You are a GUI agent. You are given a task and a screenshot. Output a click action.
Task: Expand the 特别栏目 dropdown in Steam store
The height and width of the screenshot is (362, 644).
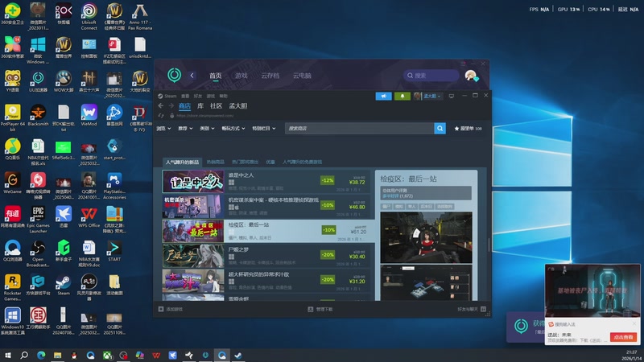pos(264,129)
